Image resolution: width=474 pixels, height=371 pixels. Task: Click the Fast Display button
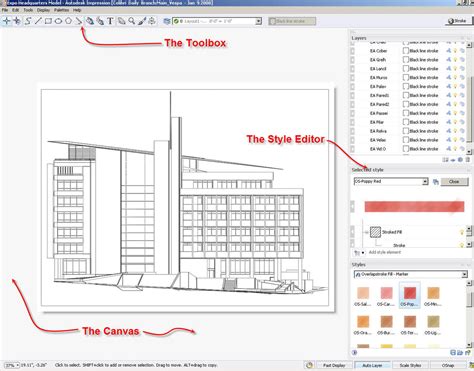point(334,365)
